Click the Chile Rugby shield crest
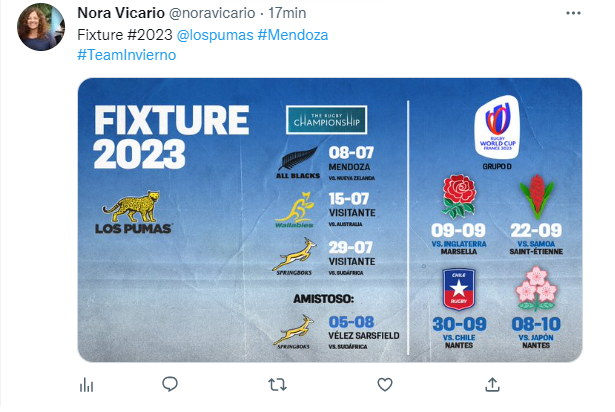615x412 pixels. [459, 289]
